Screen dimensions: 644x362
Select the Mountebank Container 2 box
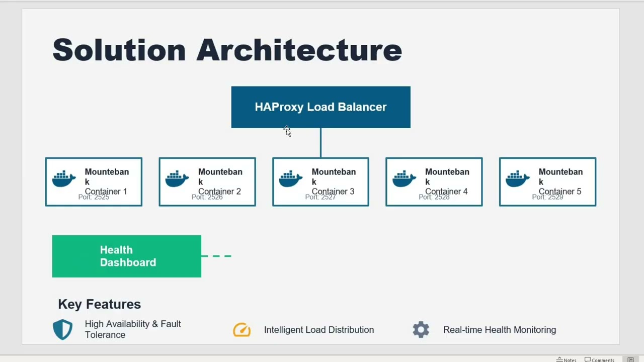(207, 182)
